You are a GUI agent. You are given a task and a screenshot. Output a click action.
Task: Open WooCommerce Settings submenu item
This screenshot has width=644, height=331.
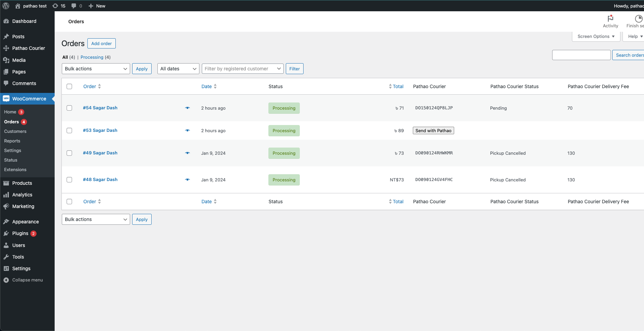[x=13, y=151]
